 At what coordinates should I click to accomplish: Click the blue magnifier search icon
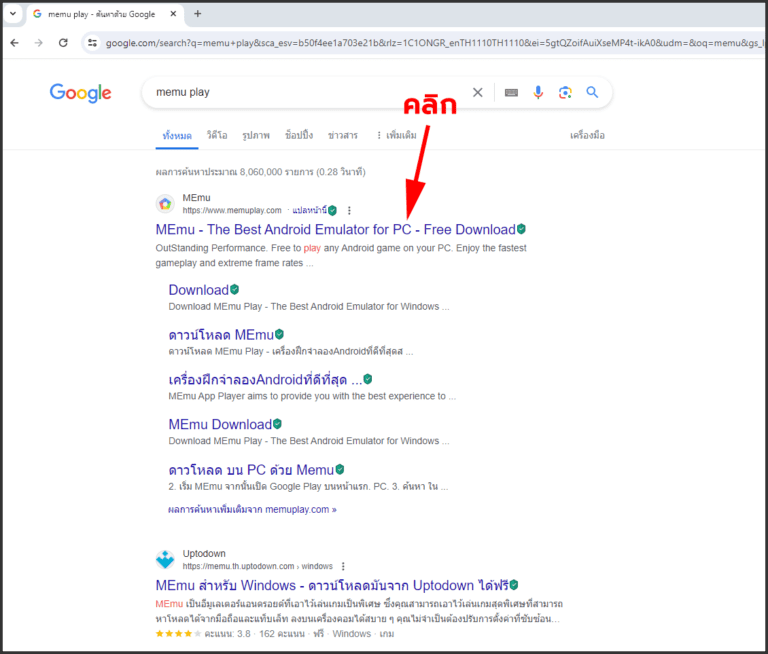click(592, 92)
